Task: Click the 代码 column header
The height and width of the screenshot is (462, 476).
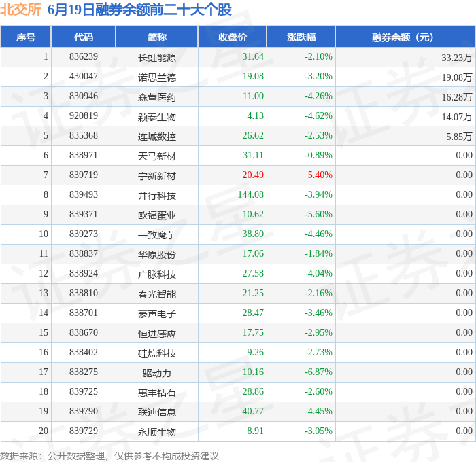Action: (x=84, y=37)
